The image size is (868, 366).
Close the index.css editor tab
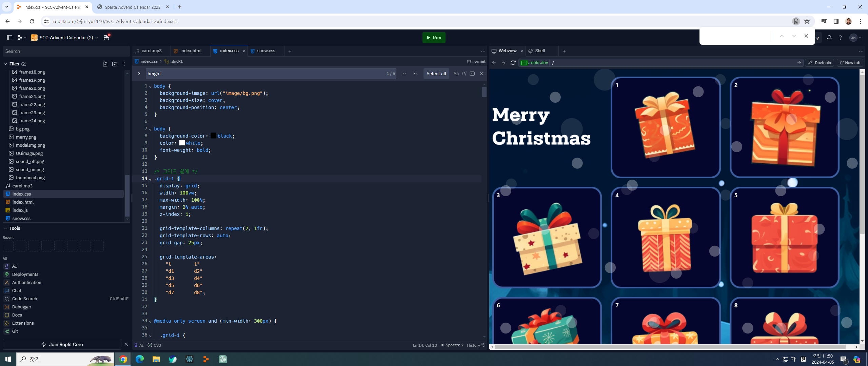coord(244,51)
